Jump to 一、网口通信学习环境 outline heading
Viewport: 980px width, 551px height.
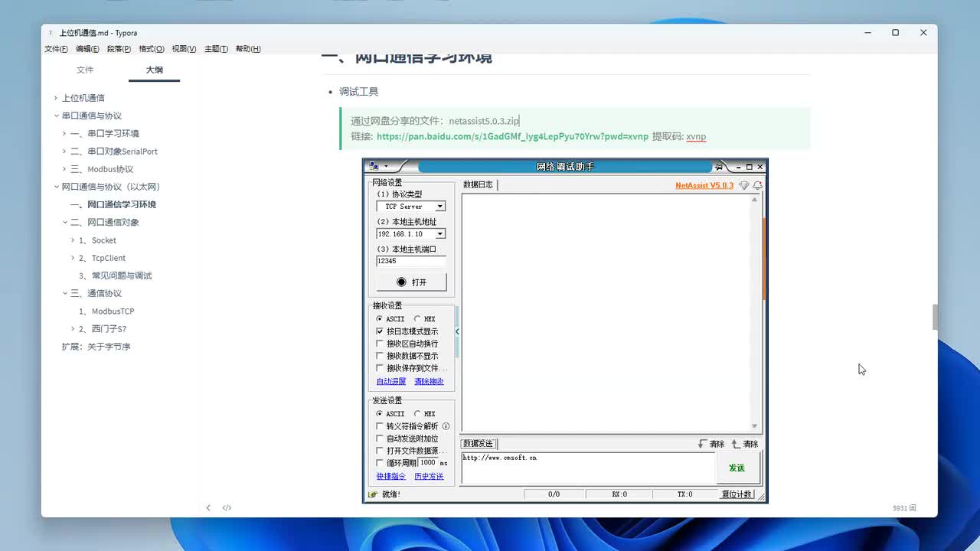click(x=113, y=204)
